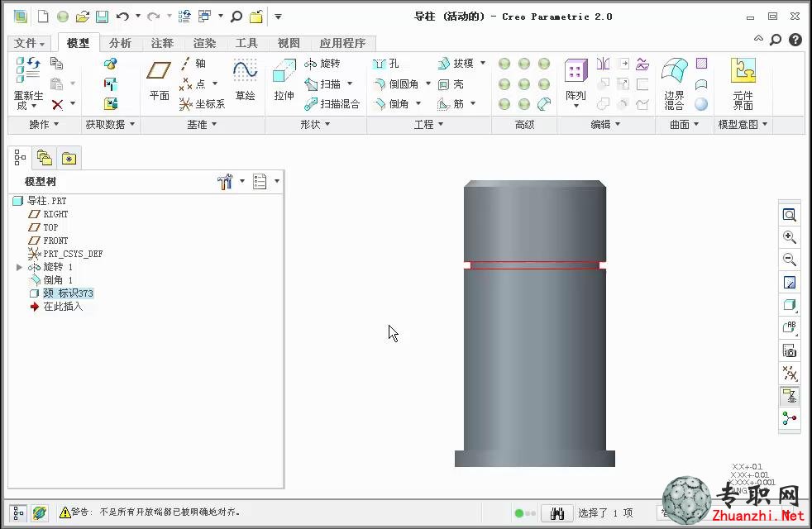
Task: Open the Engineering (工程) group dropdown
Action: coord(429,124)
